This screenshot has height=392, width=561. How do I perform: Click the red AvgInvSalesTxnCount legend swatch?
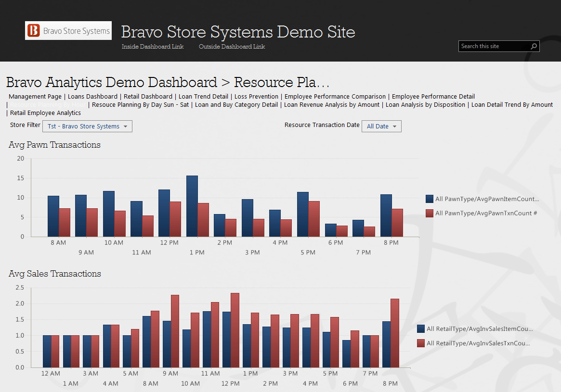421,343
